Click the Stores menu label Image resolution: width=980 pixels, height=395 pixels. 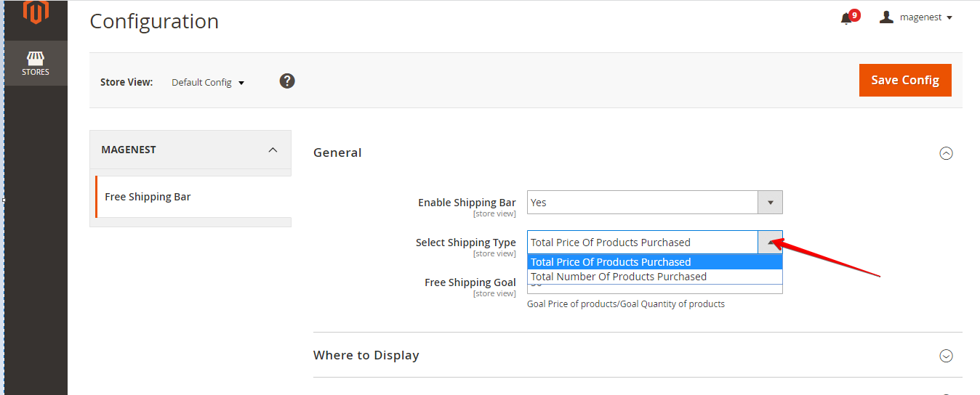tap(36, 72)
